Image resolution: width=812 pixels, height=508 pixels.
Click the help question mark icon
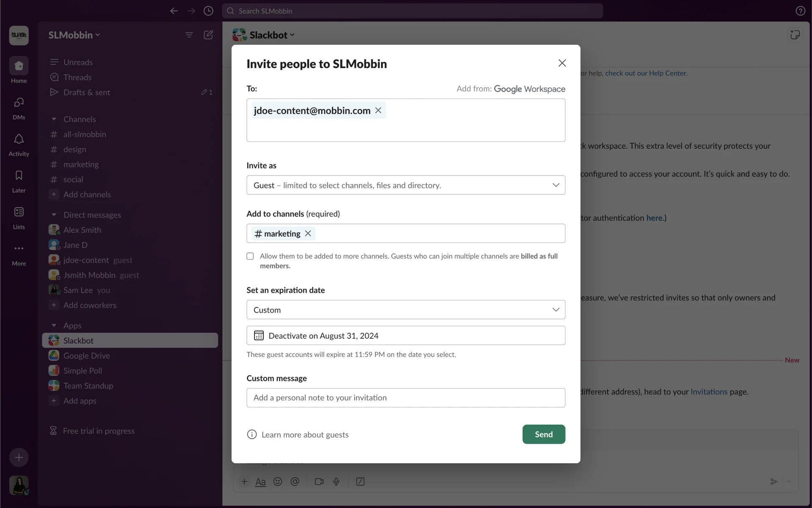(x=800, y=11)
